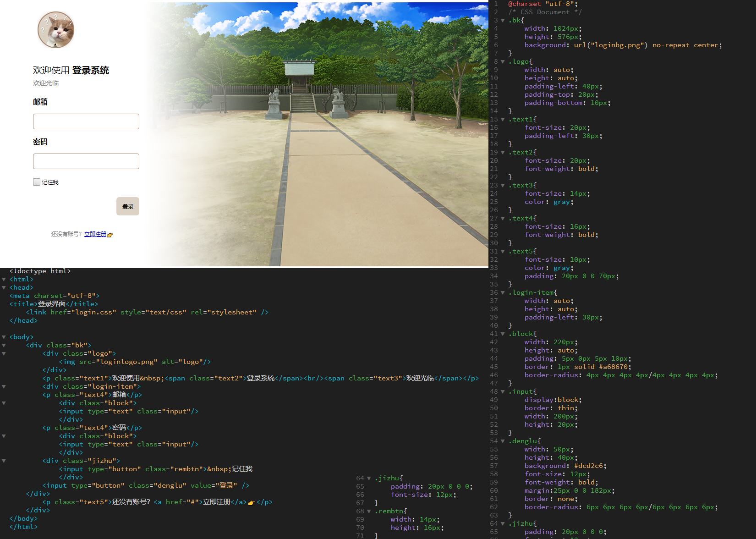Image resolution: width=756 pixels, height=539 pixels.
Task: Enable the 记住我 checkbox
Action: 37,182
